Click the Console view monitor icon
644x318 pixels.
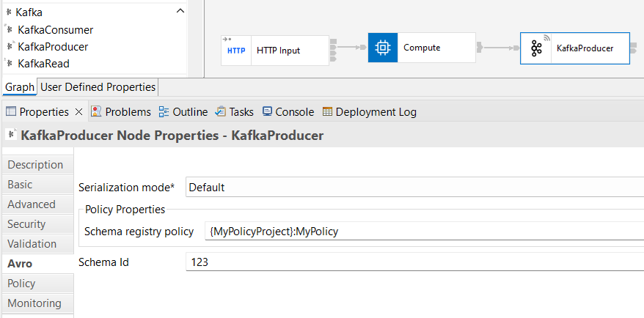[x=268, y=111]
